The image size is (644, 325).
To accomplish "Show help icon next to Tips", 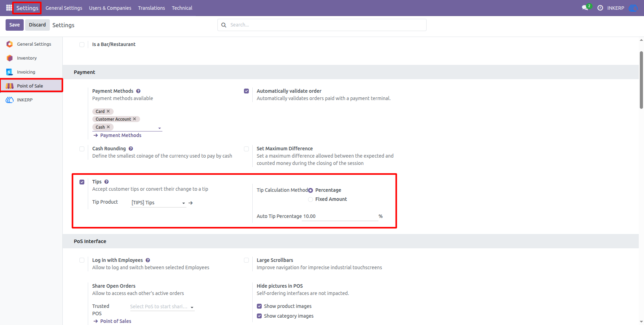I will [107, 182].
